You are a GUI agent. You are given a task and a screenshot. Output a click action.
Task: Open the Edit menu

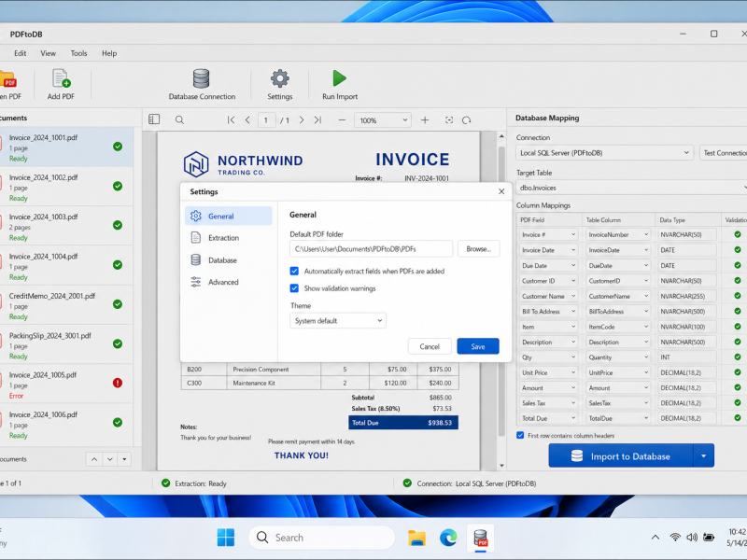[20, 53]
